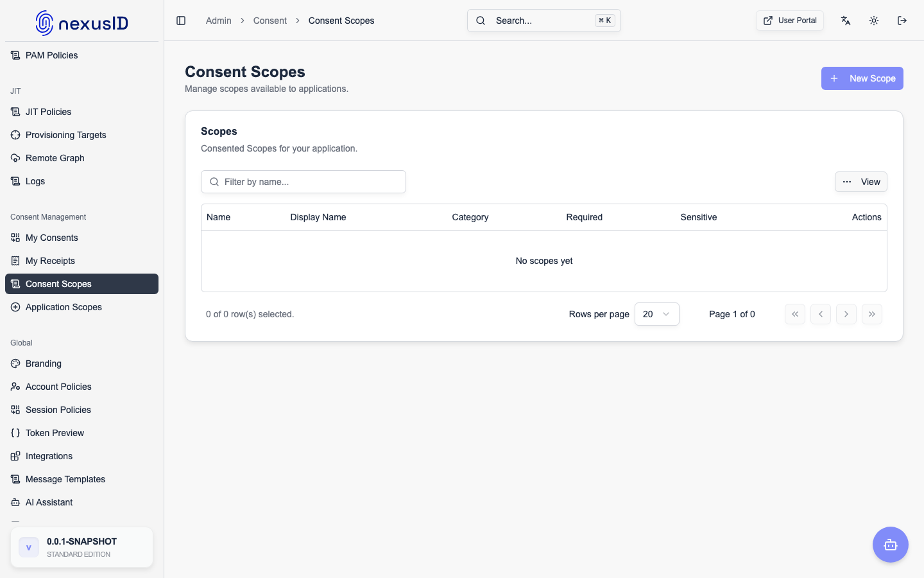The height and width of the screenshot is (578, 924).
Task: Open Logs in the JIT section
Action: [x=81, y=181]
